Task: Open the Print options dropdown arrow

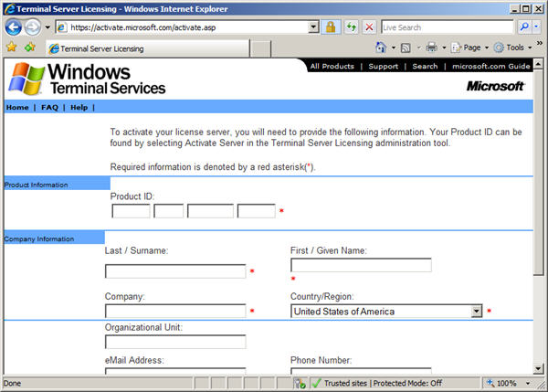Action: click(x=444, y=48)
